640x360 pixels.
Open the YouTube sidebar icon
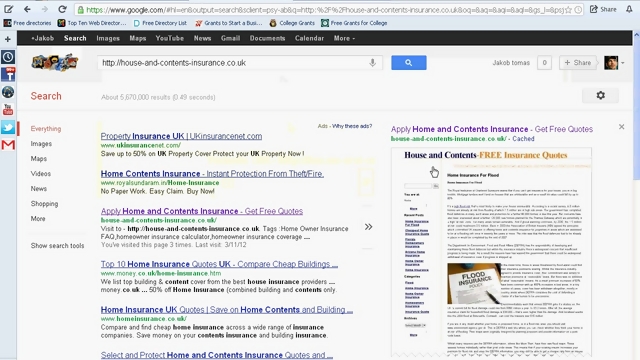point(8,109)
